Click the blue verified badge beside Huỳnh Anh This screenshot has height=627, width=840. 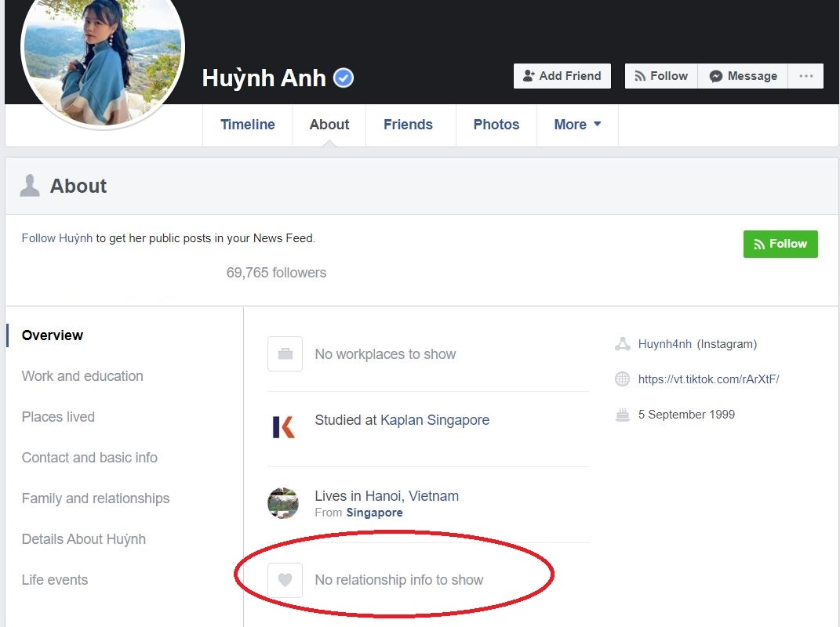[x=342, y=76]
